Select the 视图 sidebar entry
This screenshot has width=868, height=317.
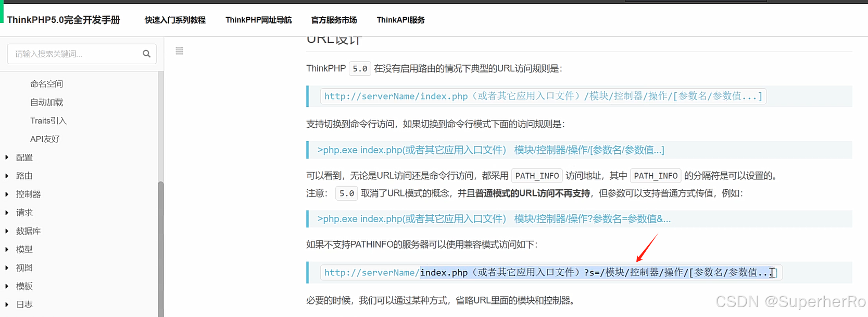click(x=24, y=267)
